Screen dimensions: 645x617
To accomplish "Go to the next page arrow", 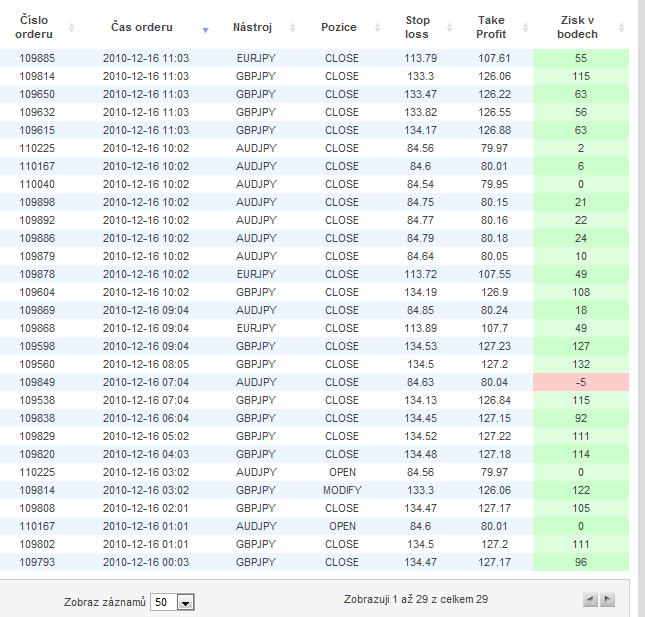I will [x=607, y=600].
